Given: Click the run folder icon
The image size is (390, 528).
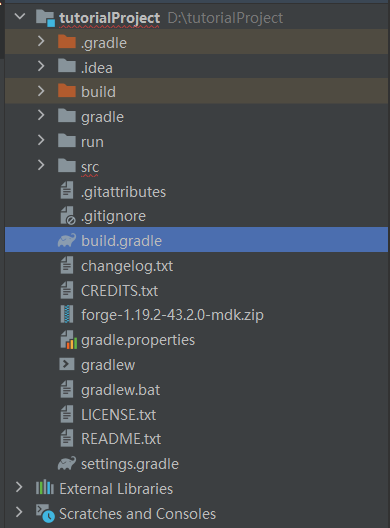Looking at the screenshot, I should click(67, 140).
